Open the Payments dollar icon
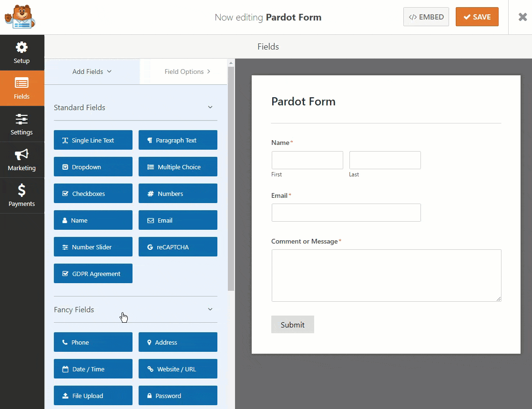The height and width of the screenshot is (409, 532). tap(21, 191)
